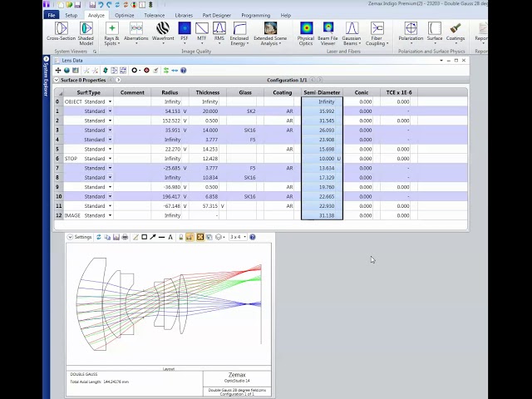Open the Aberrations dropdown
The width and height of the screenshot is (532, 399).
click(x=136, y=33)
